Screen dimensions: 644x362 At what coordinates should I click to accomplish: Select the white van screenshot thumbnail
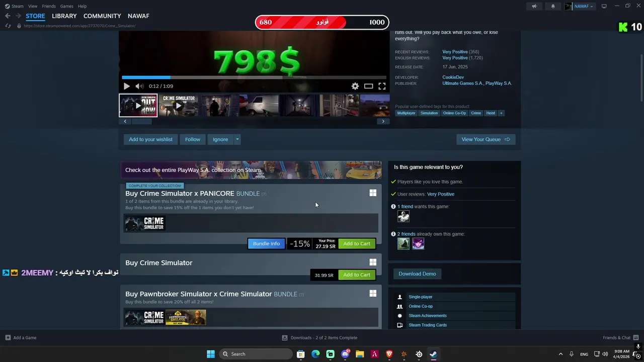point(259,105)
